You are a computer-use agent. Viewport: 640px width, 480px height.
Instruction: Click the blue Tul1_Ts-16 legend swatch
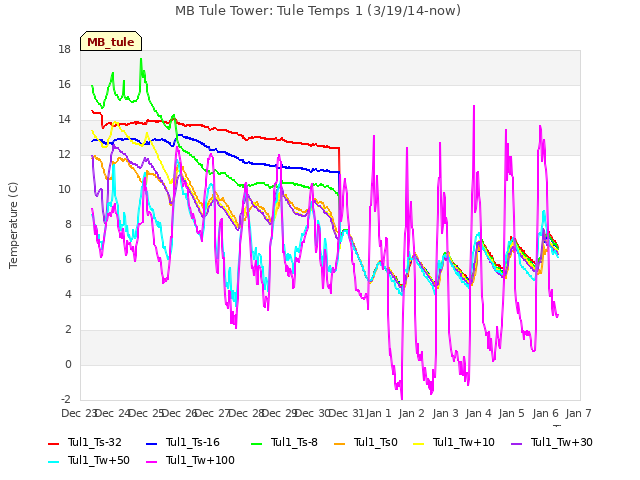(151, 444)
